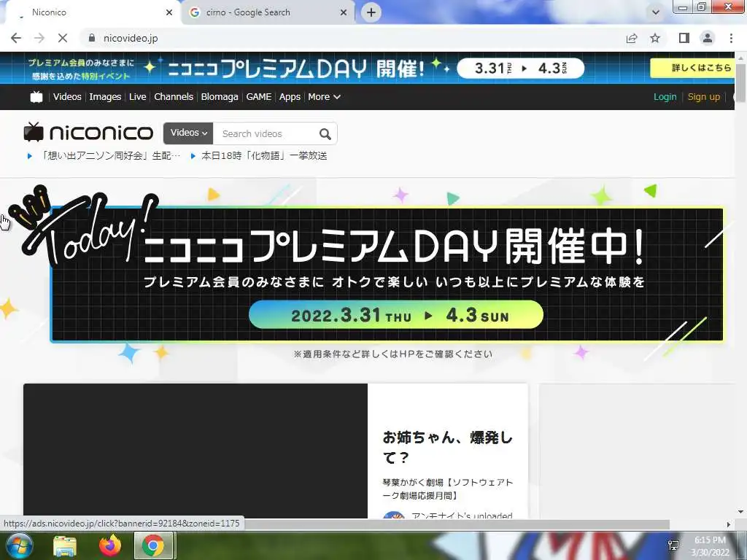Switch to the Niconico tab
747x560 pixels.
(90, 12)
